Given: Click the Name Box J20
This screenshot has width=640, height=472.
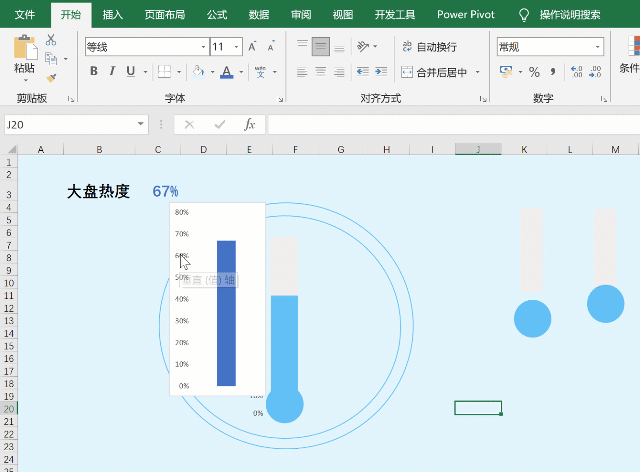Looking at the screenshot, I should tap(76, 125).
